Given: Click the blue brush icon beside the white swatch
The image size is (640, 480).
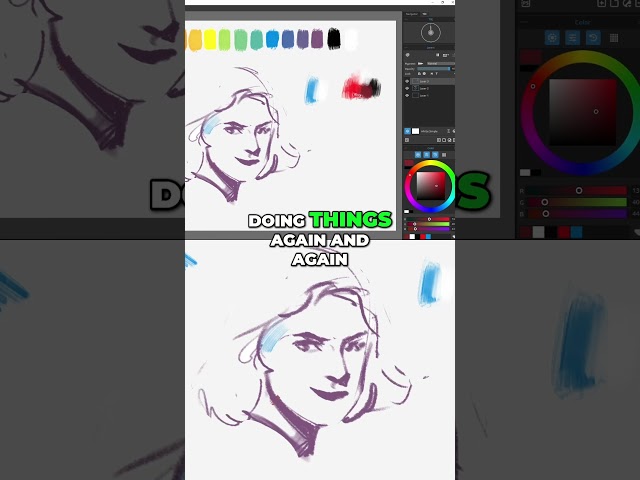Looking at the screenshot, I should (x=407, y=131).
